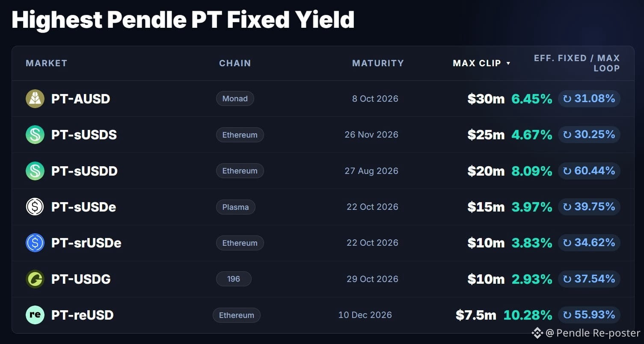
Task: Click the Binance logo watermark icon
Action: point(537,333)
